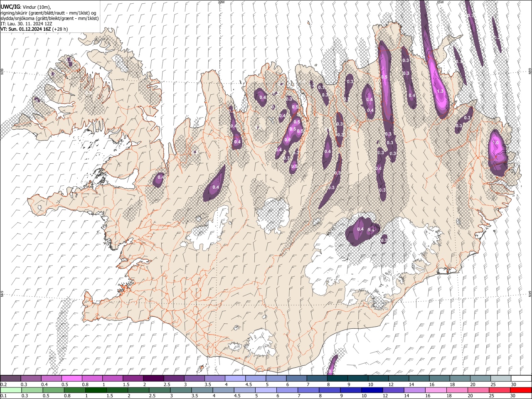532x399 pixels.
Task: Click the red 25 swatch in bottom legend row
Action: tap(500, 390)
